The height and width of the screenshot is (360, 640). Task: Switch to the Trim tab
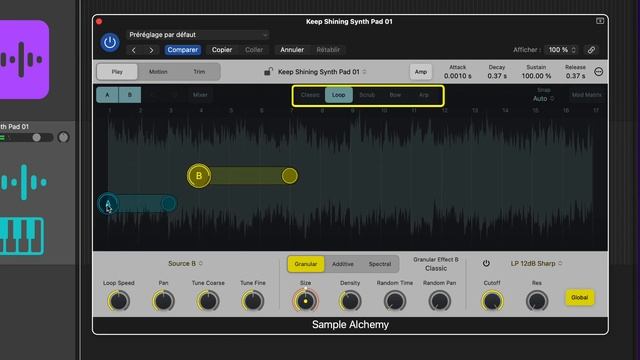(x=199, y=72)
